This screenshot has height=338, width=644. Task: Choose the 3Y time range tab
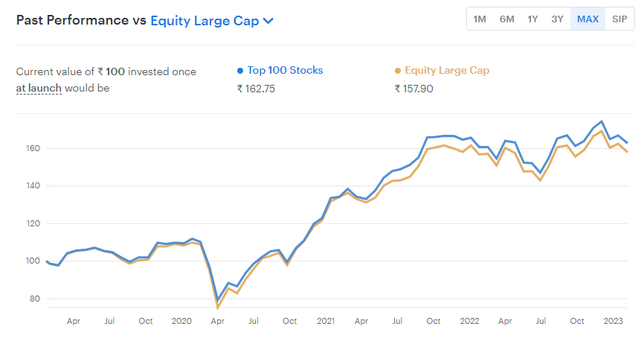[558, 19]
